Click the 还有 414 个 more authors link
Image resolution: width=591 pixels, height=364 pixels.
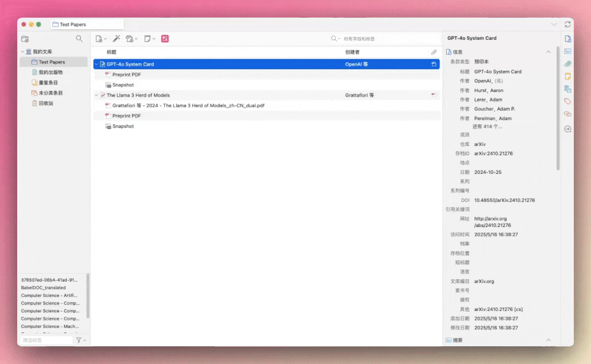point(487,127)
